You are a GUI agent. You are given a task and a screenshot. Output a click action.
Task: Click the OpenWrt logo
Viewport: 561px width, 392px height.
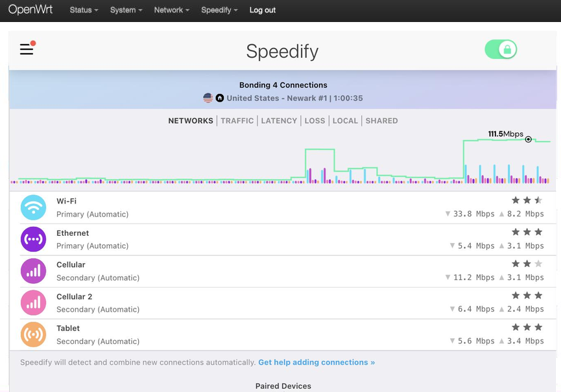click(30, 10)
